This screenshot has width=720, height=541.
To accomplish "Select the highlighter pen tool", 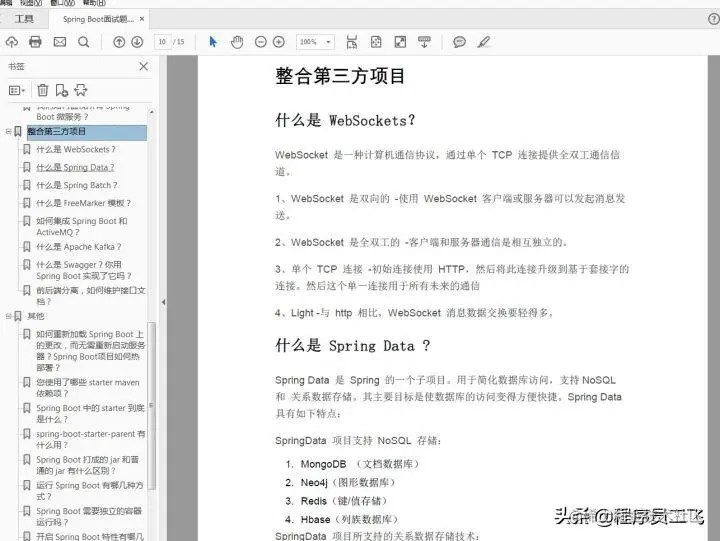I will [484, 42].
